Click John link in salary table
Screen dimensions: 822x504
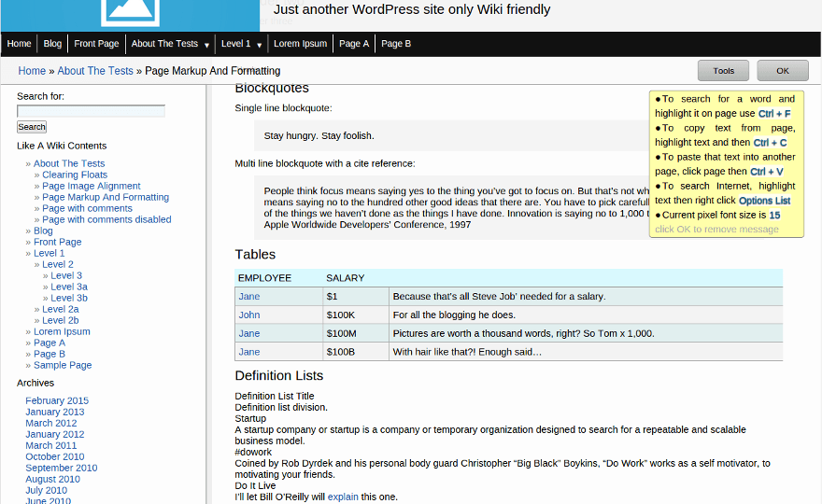pyautogui.click(x=249, y=315)
